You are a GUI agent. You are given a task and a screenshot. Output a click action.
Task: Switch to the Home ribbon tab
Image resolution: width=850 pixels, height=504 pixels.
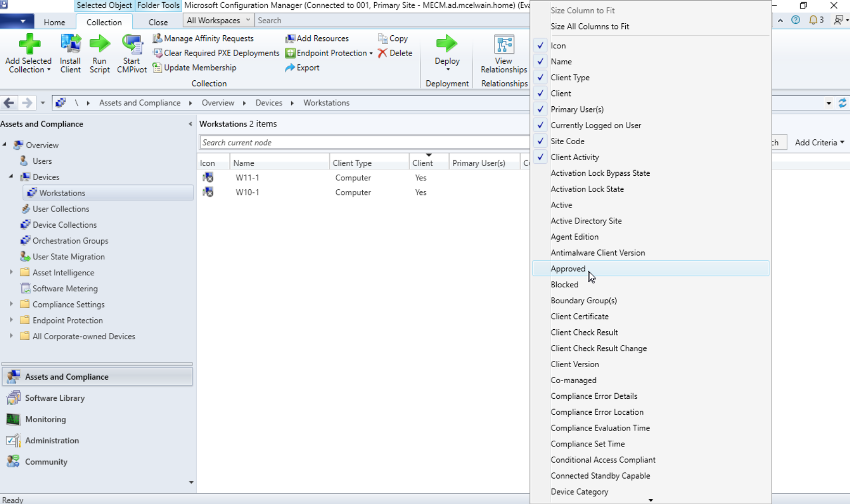pyautogui.click(x=54, y=22)
